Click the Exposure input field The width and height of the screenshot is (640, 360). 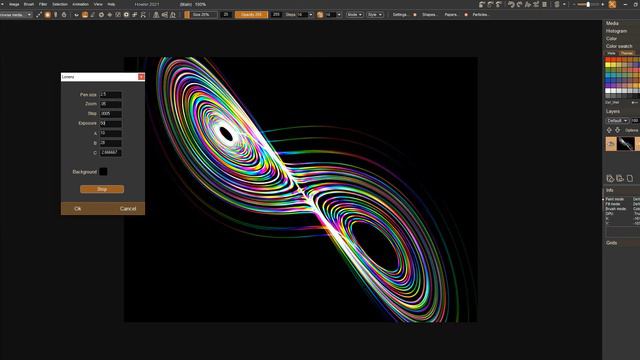[111, 123]
